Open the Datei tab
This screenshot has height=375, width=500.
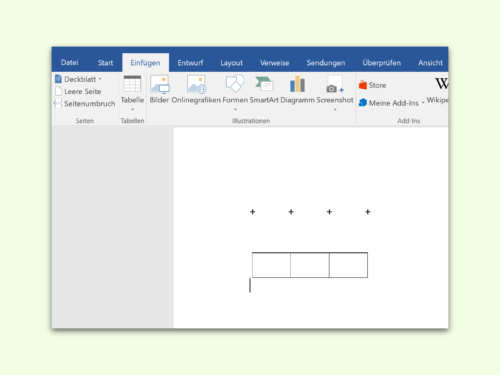(x=69, y=63)
